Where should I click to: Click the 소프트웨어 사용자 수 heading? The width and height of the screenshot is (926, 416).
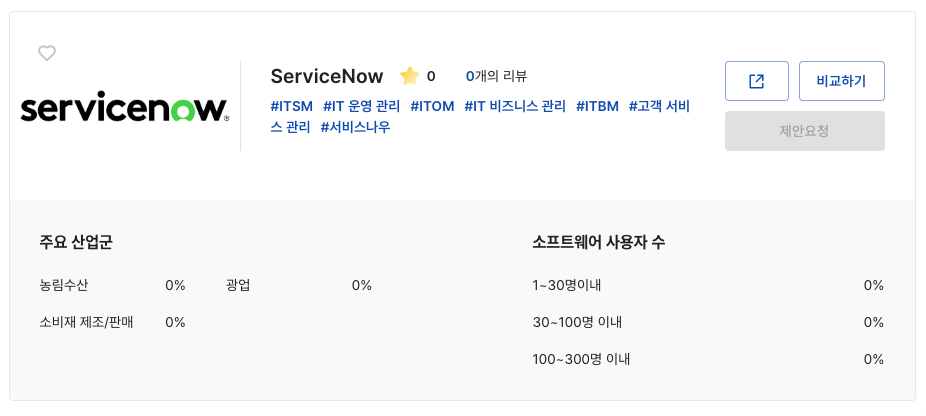599,242
